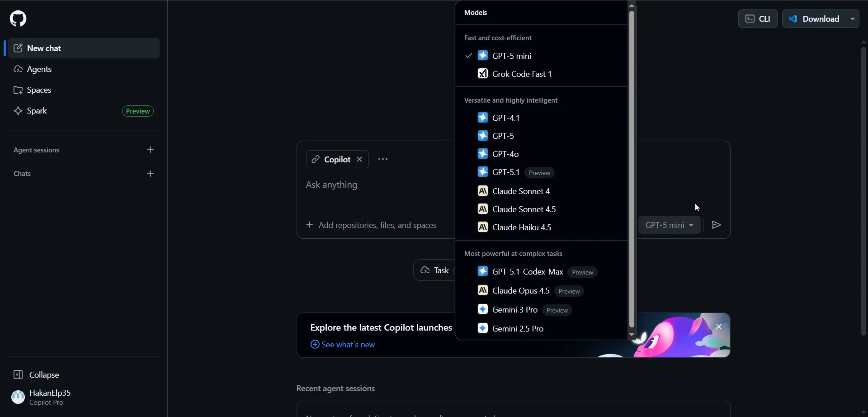Click the Collapse sidebar icon
Screen dimensions: 868x417
coord(18,375)
